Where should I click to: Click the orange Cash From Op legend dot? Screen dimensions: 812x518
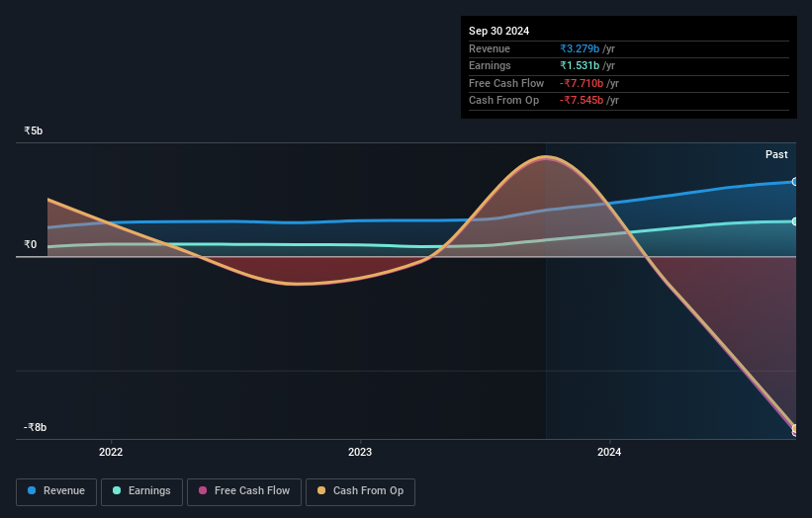point(321,490)
